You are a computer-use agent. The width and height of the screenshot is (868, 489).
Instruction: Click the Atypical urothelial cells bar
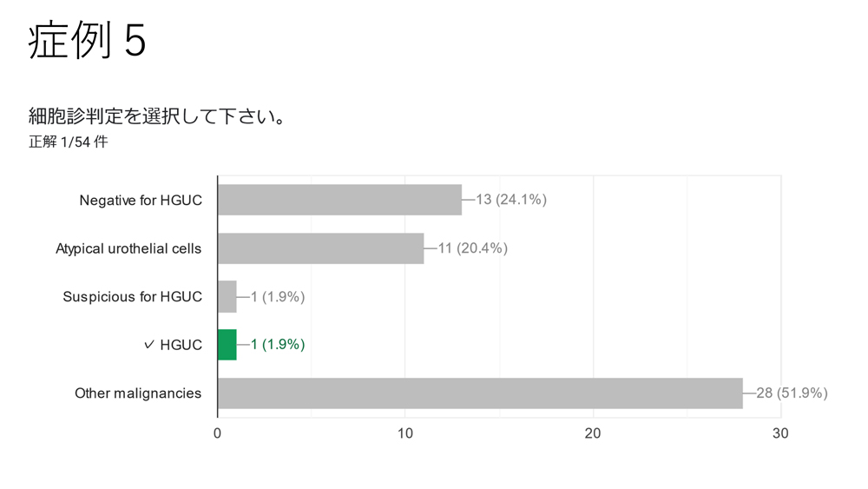(x=320, y=248)
